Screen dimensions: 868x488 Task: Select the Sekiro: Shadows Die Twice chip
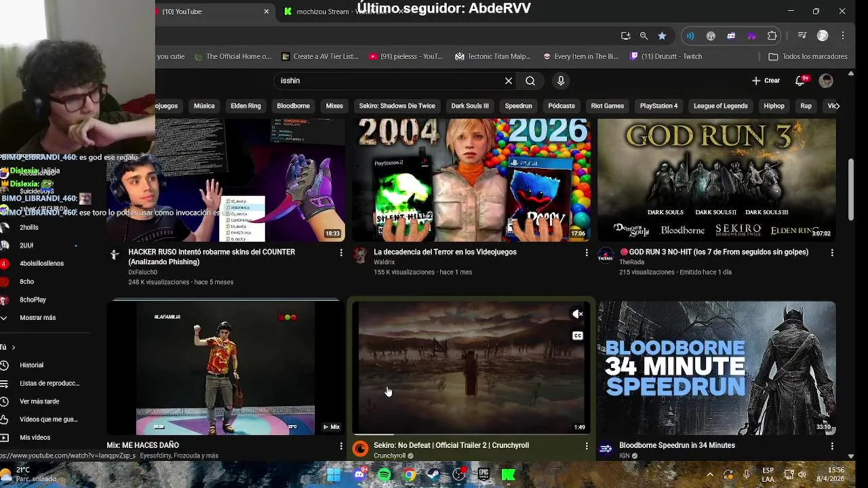click(x=397, y=106)
